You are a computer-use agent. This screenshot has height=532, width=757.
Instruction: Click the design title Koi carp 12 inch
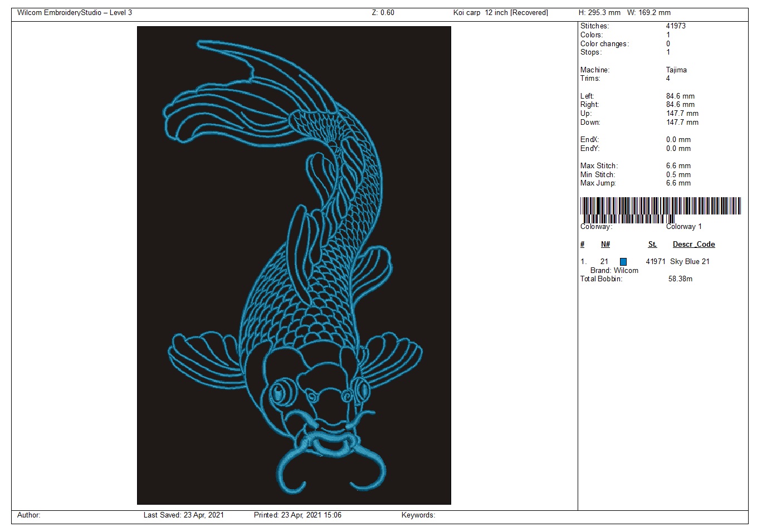(x=500, y=13)
